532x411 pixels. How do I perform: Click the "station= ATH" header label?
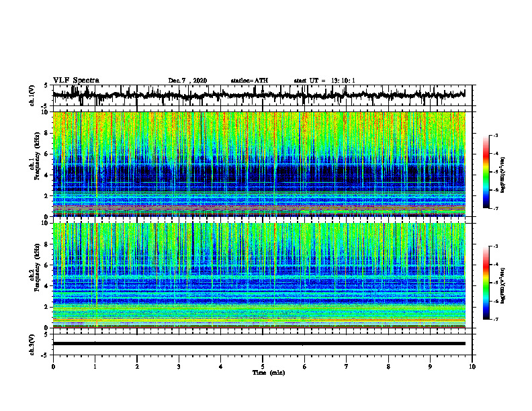[249, 81]
